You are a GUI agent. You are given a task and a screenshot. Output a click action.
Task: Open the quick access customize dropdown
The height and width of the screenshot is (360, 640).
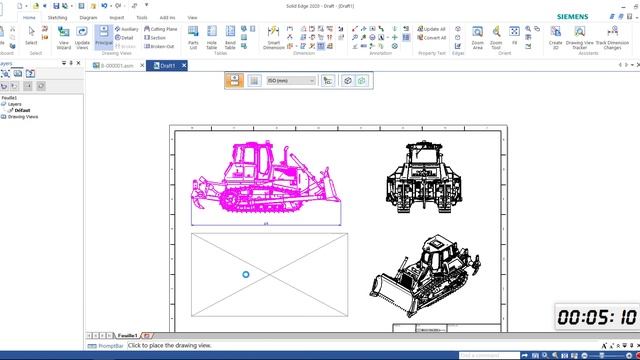[147, 5]
